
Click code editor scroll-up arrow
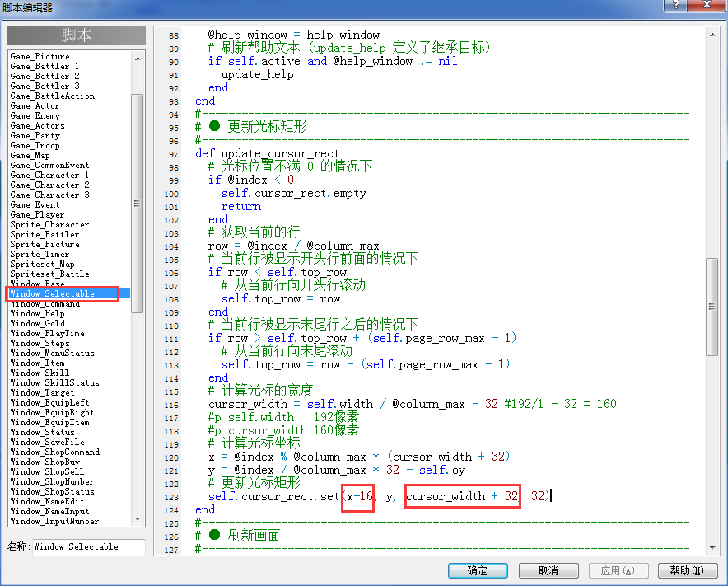[x=712, y=35]
